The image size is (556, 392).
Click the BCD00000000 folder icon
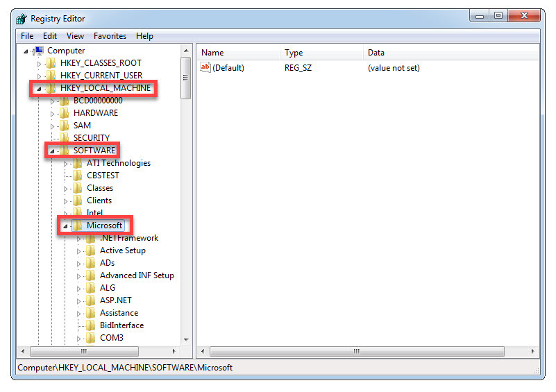pos(65,101)
